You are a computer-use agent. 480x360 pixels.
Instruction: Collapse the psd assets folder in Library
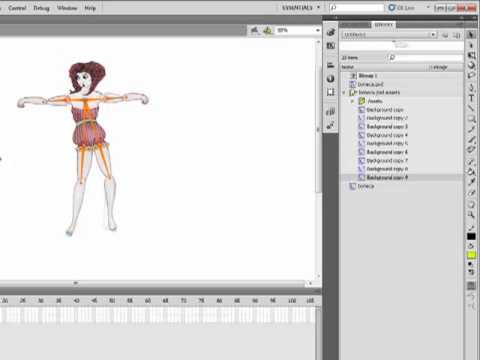[x=344, y=93]
